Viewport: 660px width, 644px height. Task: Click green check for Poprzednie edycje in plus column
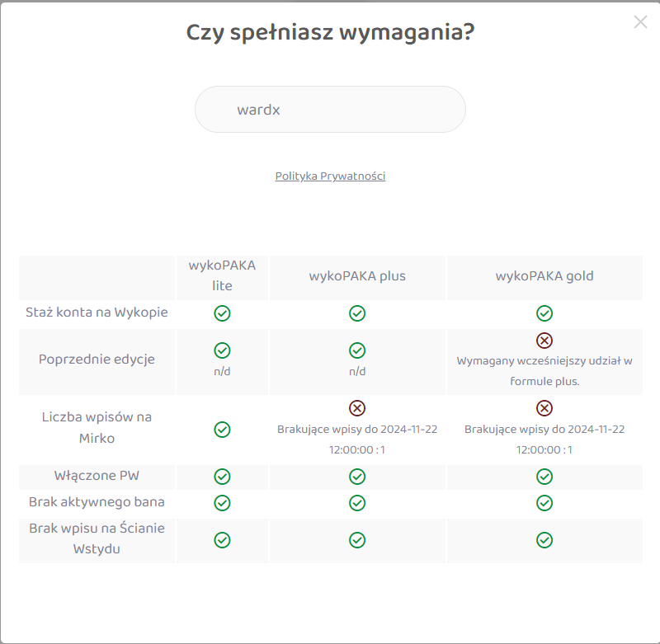pyautogui.click(x=357, y=350)
